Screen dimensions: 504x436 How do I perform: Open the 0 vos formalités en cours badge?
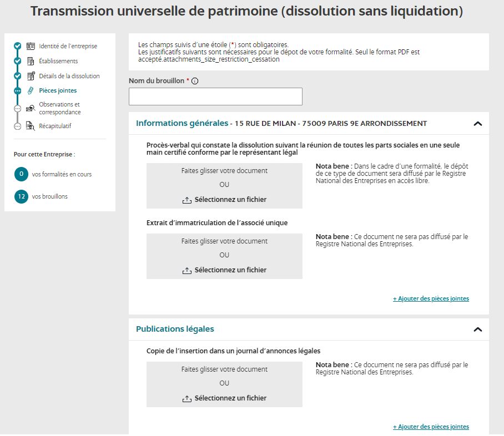(x=21, y=174)
